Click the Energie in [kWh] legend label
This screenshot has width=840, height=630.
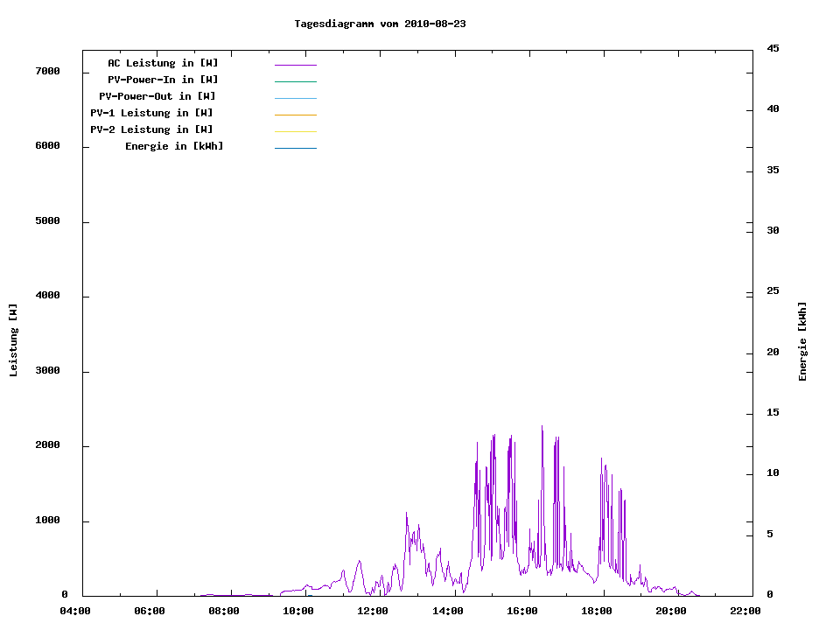coord(174,146)
